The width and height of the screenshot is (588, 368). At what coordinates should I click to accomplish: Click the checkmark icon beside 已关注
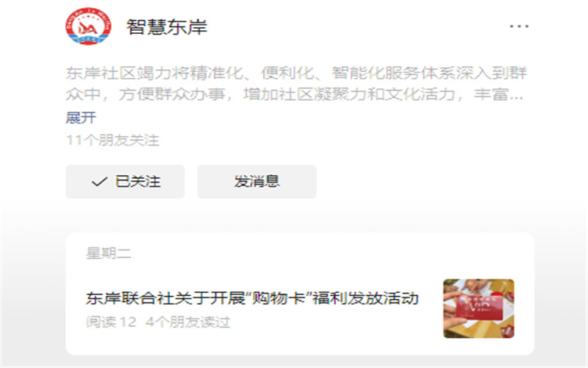click(x=99, y=182)
